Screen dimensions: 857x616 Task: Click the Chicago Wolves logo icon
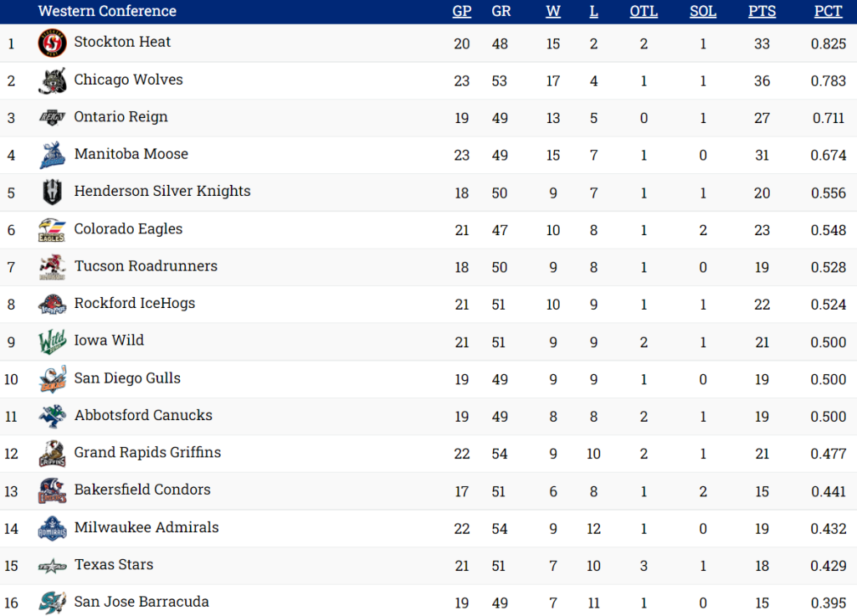pos(53,80)
